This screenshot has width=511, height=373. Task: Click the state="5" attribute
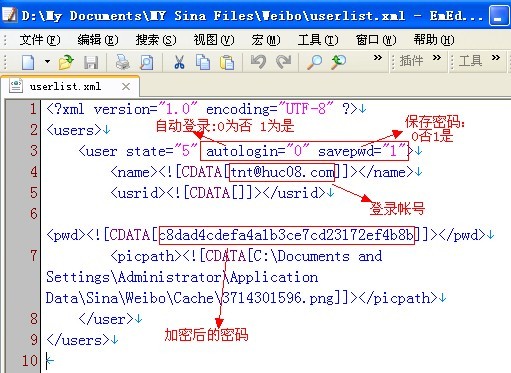(162, 151)
